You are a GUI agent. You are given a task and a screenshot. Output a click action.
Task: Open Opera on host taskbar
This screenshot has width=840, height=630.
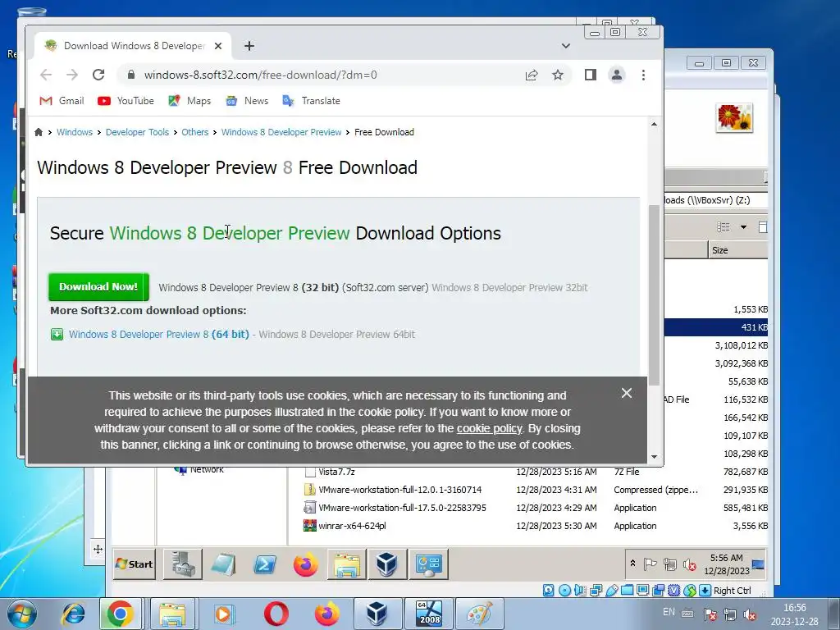coord(276,614)
